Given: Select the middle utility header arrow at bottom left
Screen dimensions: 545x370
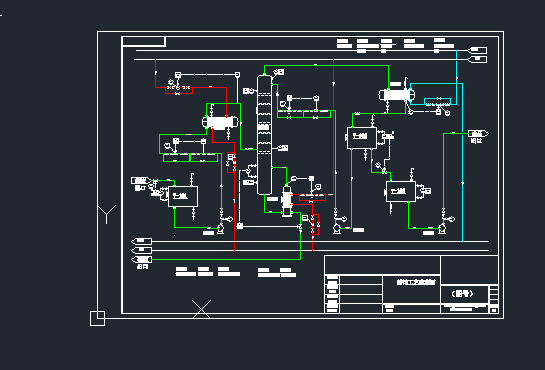Looking at the screenshot, I should click(x=141, y=250).
